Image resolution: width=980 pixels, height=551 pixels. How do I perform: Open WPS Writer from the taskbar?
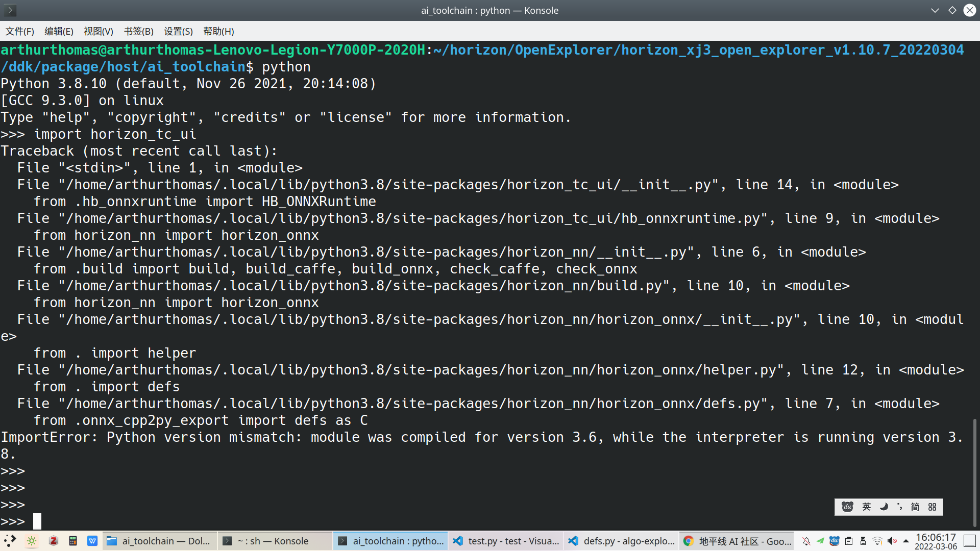click(92, 541)
